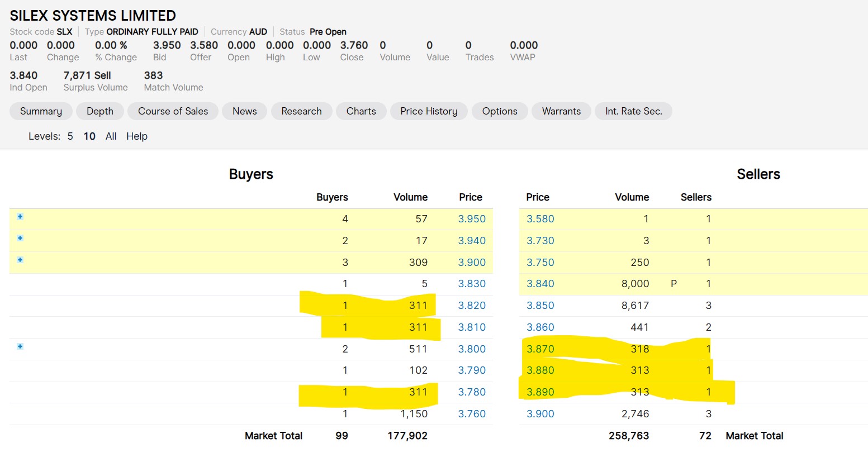This screenshot has width=868, height=462.
Task: Click buyer price 3.830
Action: (472, 284)
